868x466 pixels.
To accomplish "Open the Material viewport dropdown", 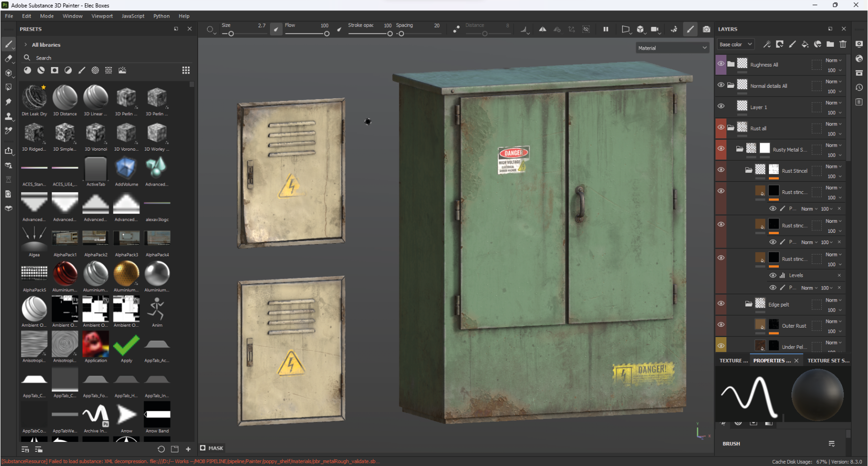I will [x=672, y=48].
